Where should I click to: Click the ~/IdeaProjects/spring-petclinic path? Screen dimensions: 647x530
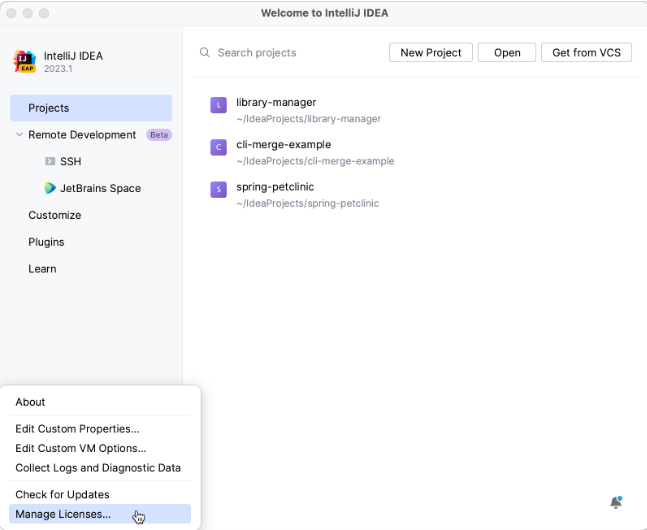[308, 203]
